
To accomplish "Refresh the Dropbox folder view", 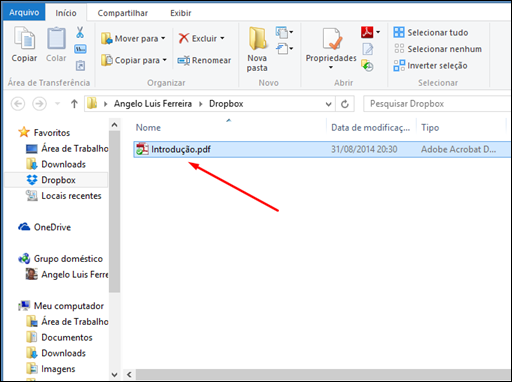I will click(x=345, y=104).
